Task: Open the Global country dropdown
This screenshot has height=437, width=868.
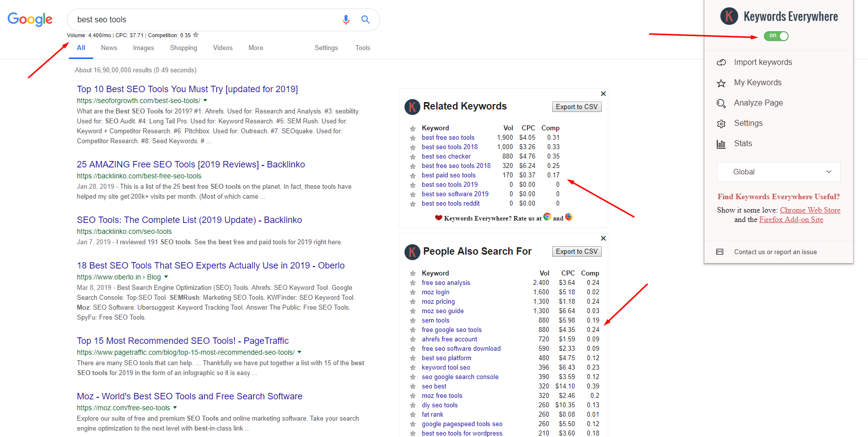Action: click(779, 172)
